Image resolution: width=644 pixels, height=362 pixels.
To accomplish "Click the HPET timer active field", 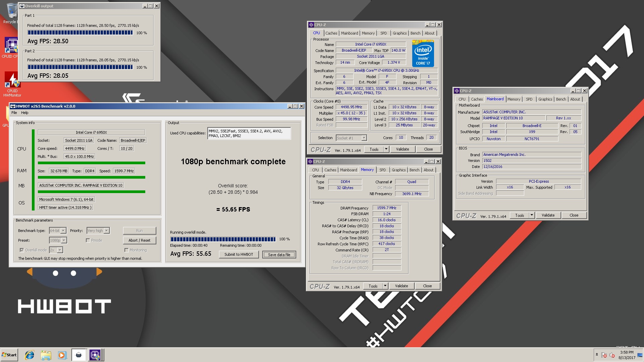I will click(65, 207).
